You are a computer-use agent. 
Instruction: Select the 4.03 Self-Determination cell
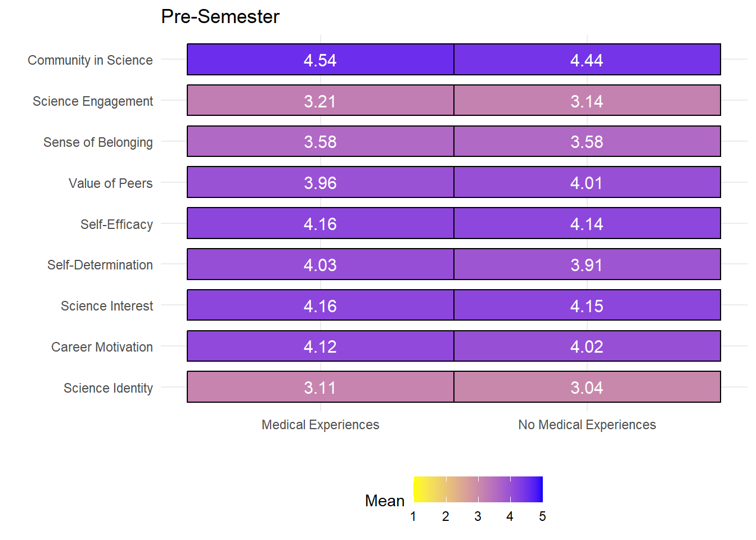pyautogui.click(x=321, y=264)
